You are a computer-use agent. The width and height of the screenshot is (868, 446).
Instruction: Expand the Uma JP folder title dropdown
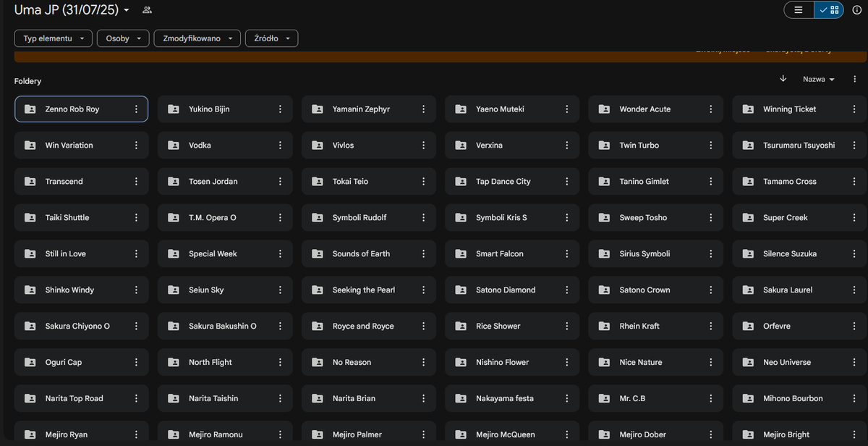(x=127, y=10)
